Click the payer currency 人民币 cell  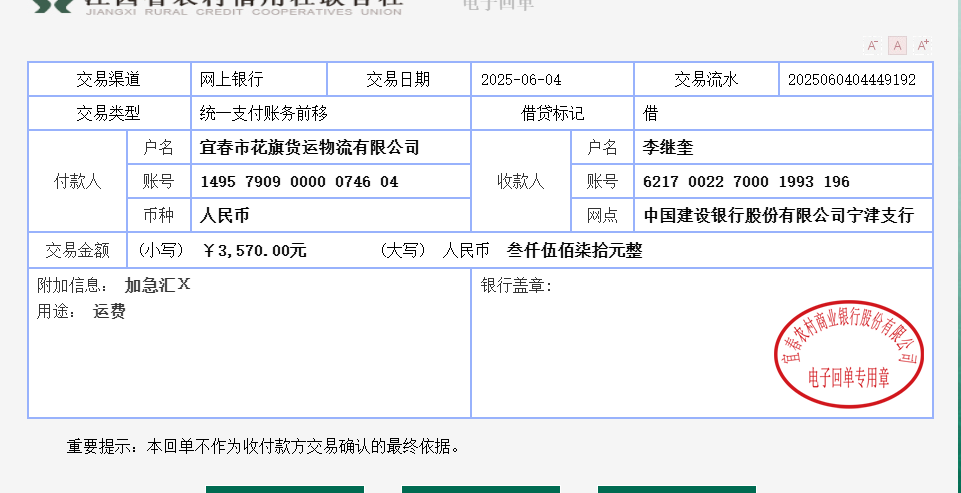point(331,215)
